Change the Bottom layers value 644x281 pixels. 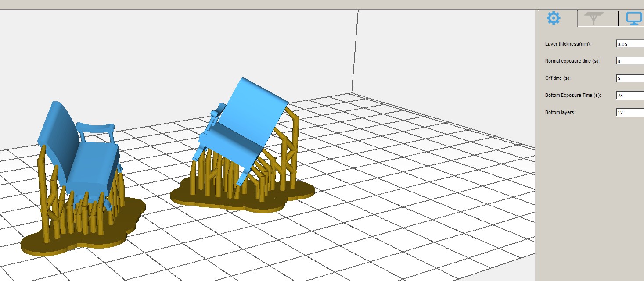click(630, 113)
